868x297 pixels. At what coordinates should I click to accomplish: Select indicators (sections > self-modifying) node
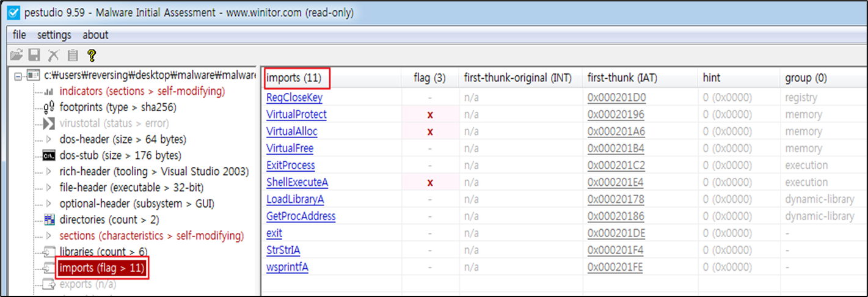point(142,92)
